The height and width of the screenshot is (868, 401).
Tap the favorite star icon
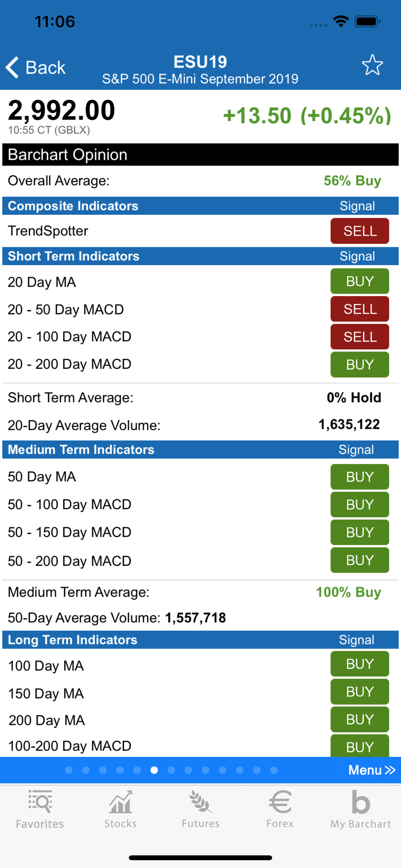[372, 66]
